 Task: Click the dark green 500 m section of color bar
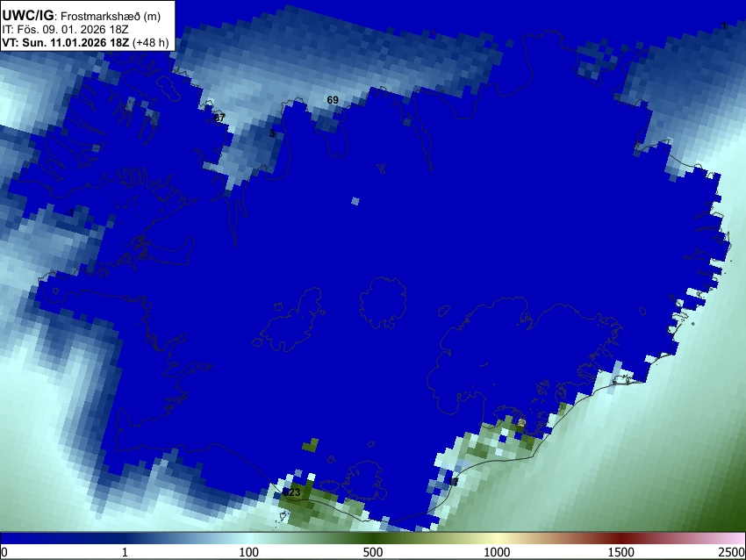click(372, 538)
